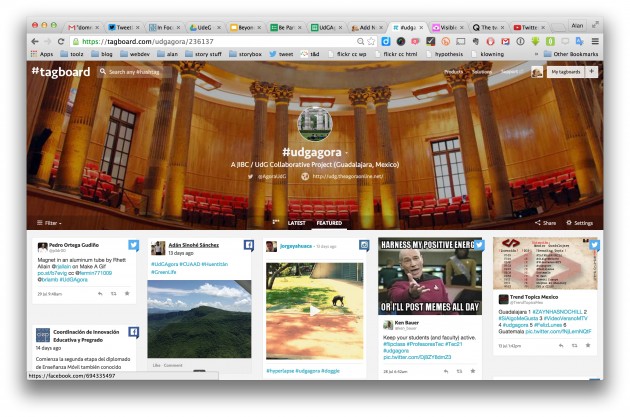Click the magnifier icon in address bar

click(x=360, y=41)
